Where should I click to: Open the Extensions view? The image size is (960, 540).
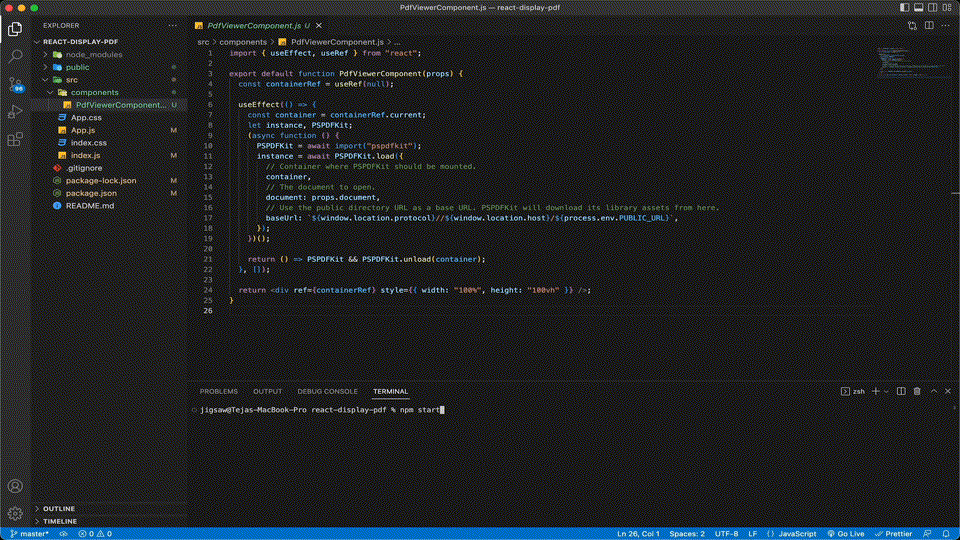click(x=15, y=140)
